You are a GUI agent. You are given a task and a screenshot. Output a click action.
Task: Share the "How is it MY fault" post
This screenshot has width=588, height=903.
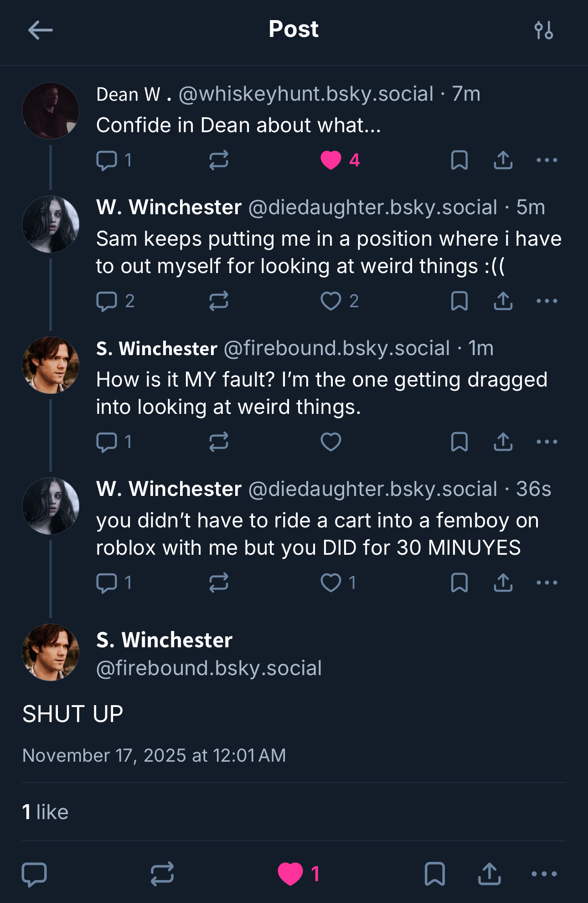(x=503, y=442)
